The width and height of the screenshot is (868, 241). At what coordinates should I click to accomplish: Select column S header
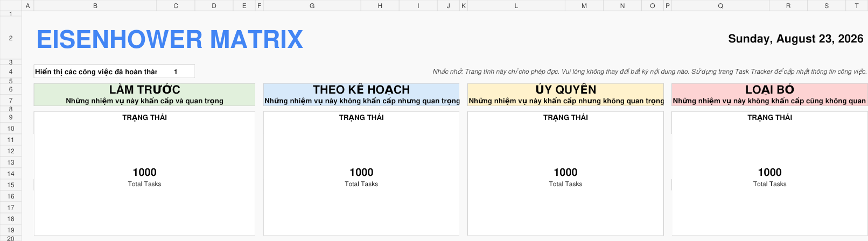(827, 5)
